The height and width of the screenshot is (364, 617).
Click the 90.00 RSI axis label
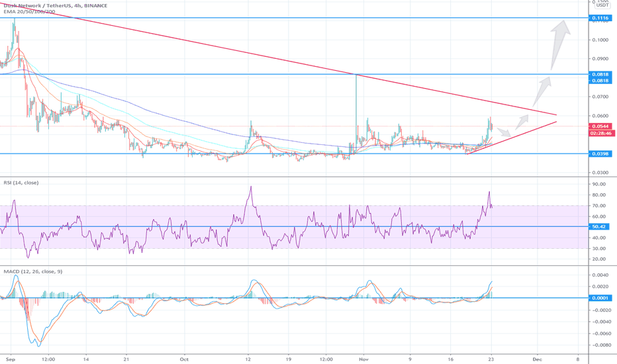coord(598,184)
